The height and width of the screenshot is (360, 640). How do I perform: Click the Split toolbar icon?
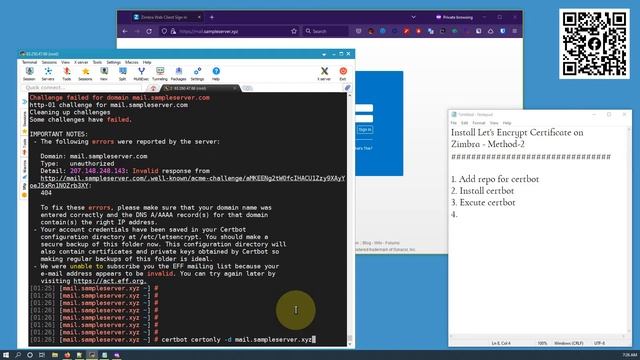[122, 73]
